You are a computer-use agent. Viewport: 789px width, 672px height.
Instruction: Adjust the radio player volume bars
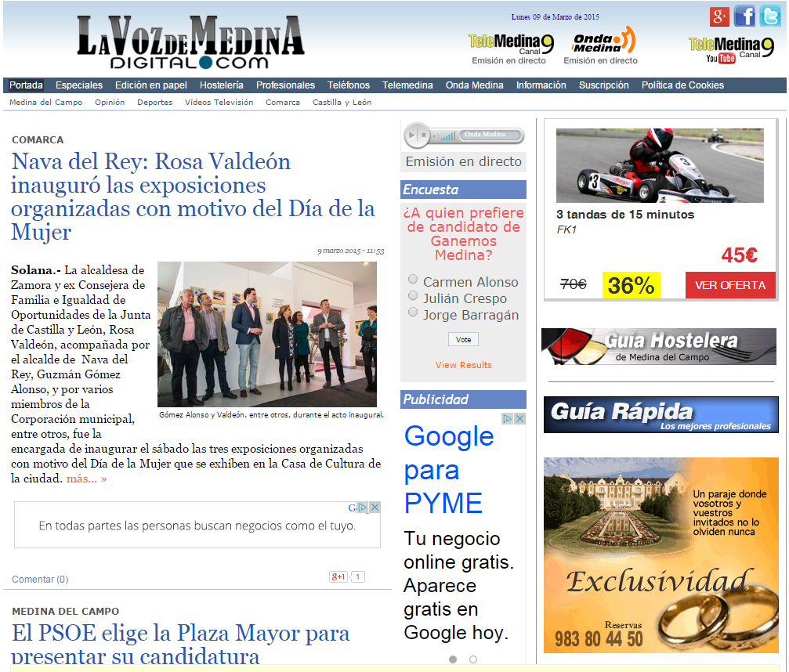point(449,135)
